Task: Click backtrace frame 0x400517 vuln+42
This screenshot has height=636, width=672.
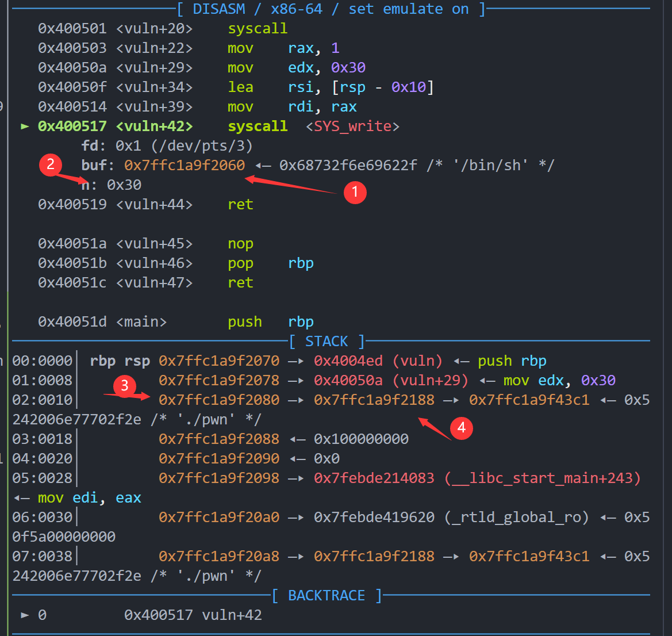Action: [193, 615]
